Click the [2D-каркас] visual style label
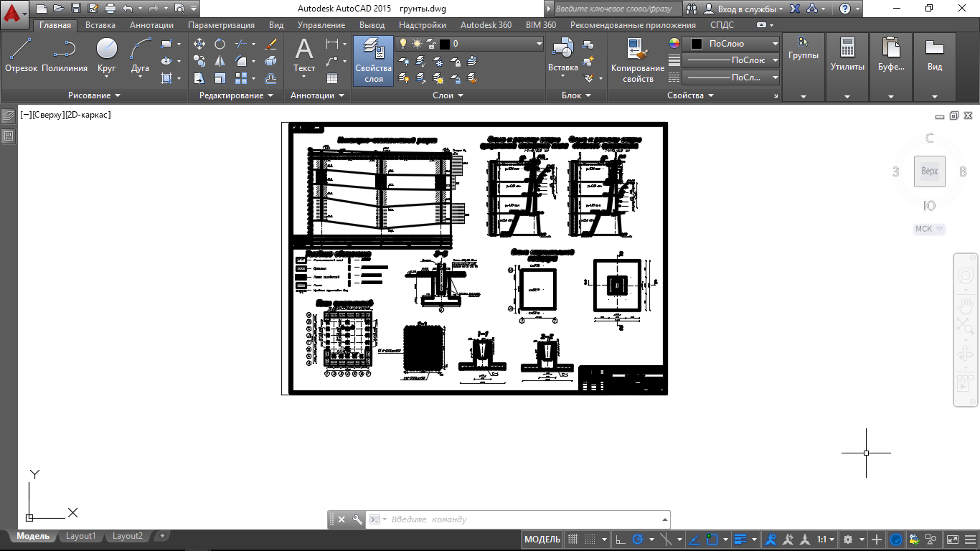This screenshot has height=551, width=980. point(88,115)
